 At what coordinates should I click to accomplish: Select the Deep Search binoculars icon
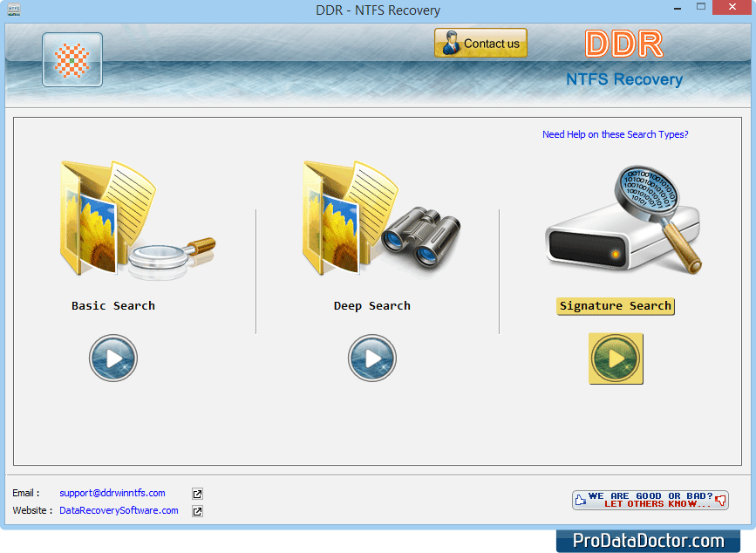[381, 219]
